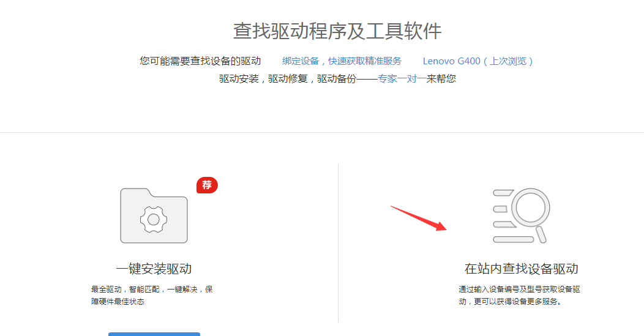Click the 您可能需要查找设备的驱动 text

coord(200,61)
